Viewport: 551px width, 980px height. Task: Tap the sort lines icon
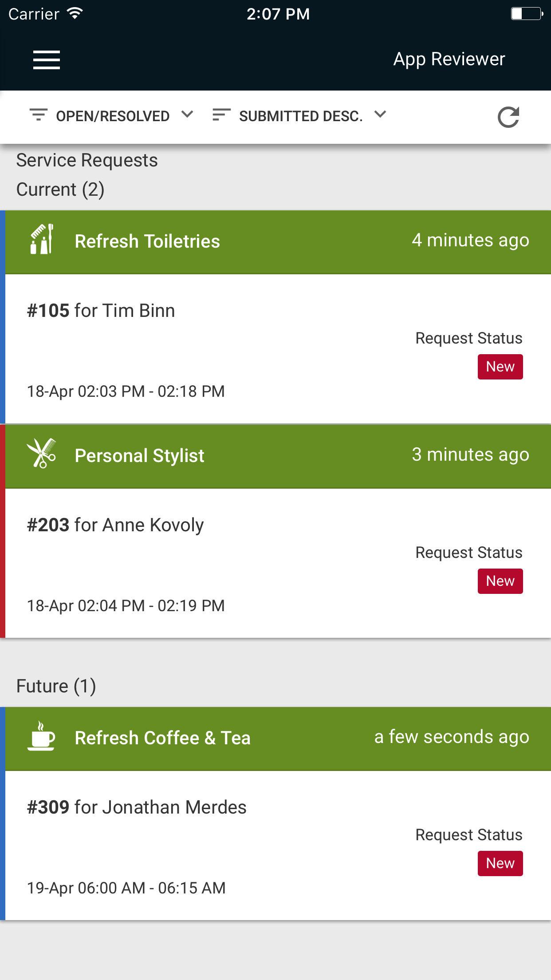click(x=221, y=115)
